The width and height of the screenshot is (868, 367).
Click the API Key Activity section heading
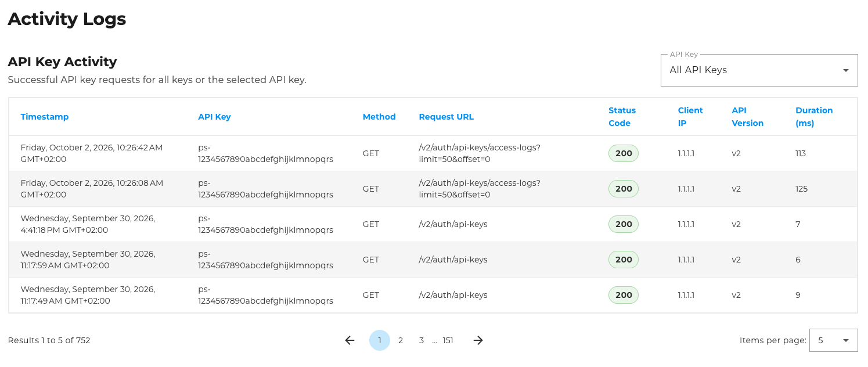[x=62, y=62]
